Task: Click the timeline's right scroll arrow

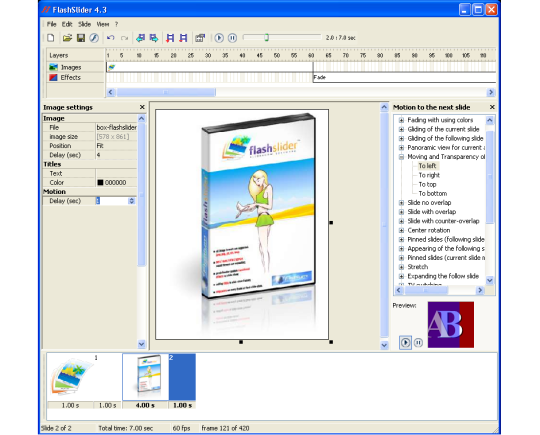Action: click(x=491, y=92)
